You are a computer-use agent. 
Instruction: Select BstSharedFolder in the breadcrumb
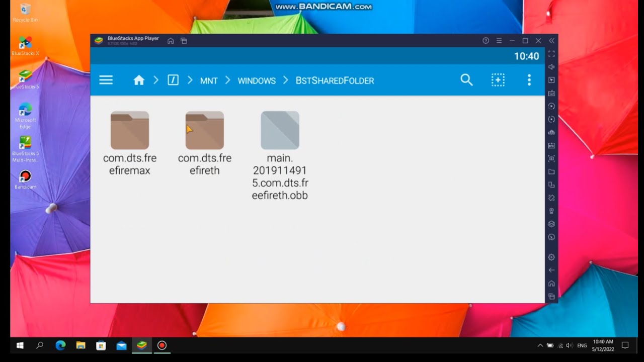click(335, 80)
